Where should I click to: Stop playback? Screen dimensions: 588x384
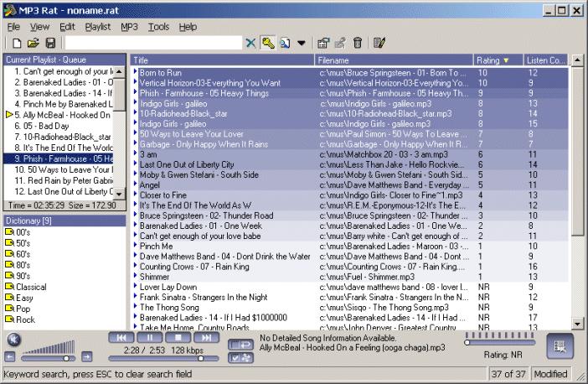[x=178, y=338]
